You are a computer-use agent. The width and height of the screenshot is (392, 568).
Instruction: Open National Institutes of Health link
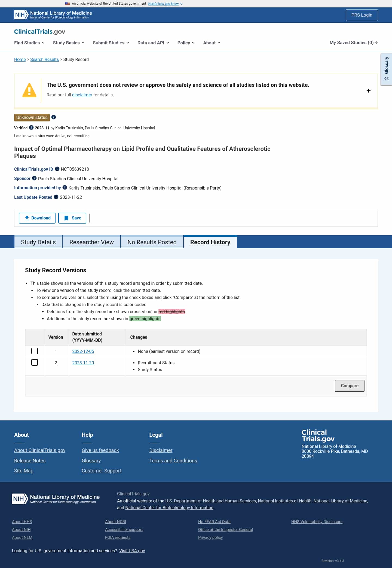285,501
